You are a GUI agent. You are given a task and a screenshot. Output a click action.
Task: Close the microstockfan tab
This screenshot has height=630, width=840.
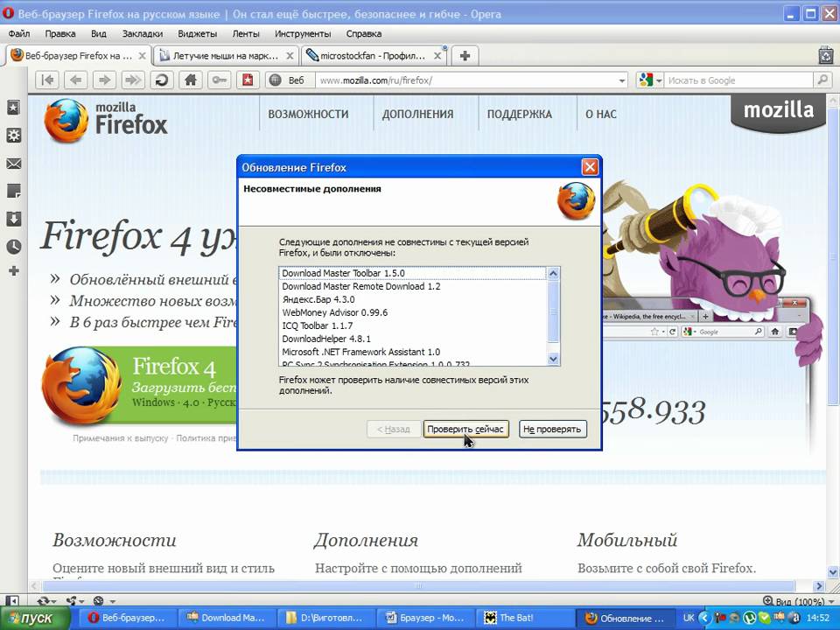pos(437,56)
